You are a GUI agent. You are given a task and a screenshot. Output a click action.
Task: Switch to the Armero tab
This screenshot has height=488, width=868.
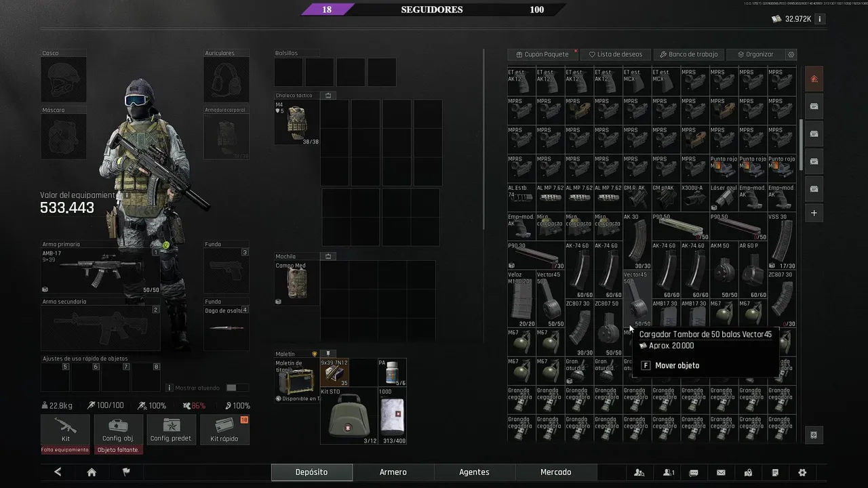click(393, 472)
